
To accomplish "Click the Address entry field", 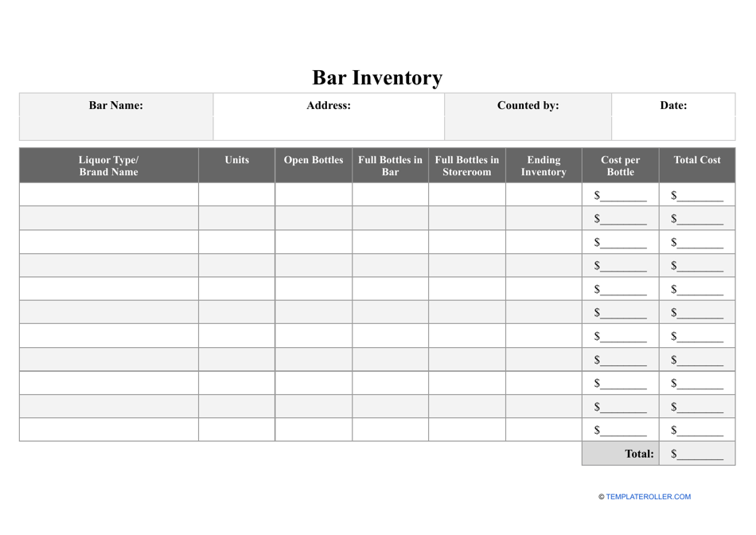I will (x=329, y=128).
